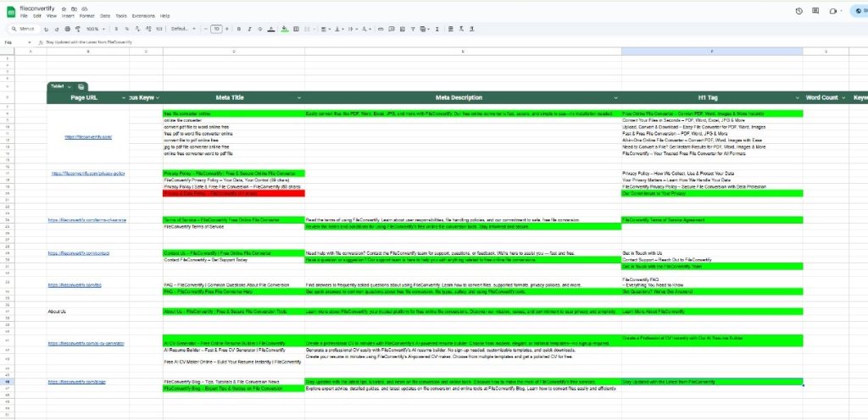868x420 pixels.
Task: Click the Share button
Action: point(858,11)
